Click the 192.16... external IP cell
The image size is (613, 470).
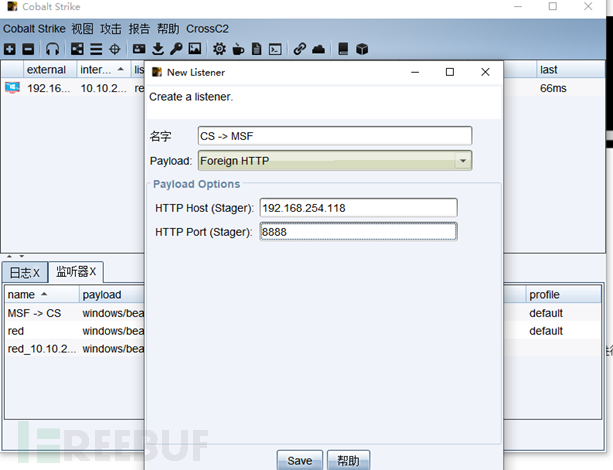click(49, 88)
